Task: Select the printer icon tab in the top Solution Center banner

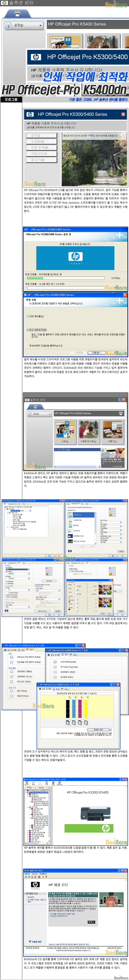Action: pyautogui.click(x=17, y=14)
